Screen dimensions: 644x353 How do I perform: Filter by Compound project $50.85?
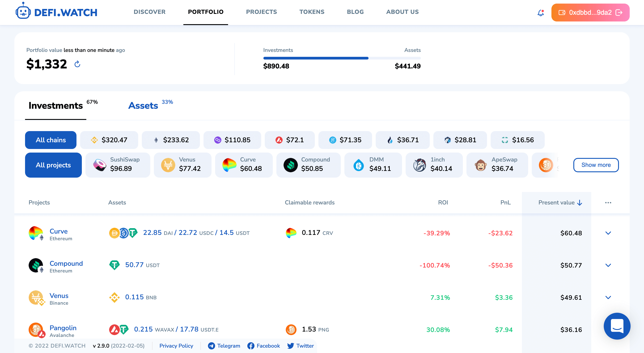[x=308, y=165]
